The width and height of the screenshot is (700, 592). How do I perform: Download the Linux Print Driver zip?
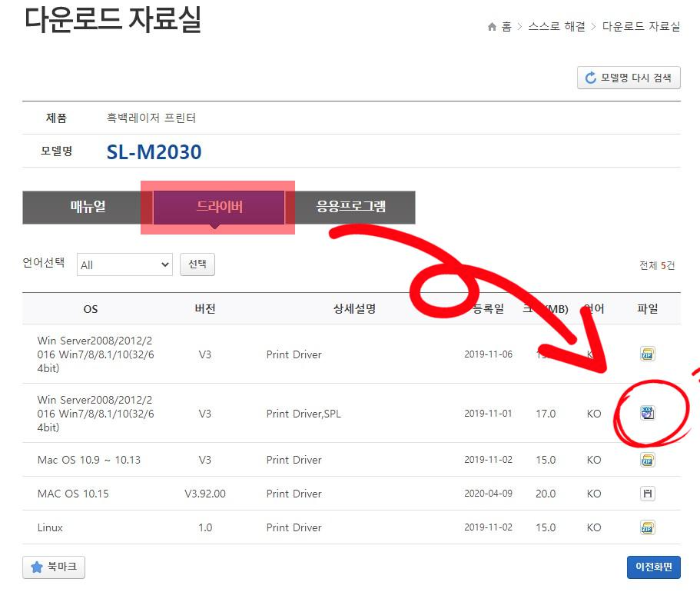click(647, 527)
